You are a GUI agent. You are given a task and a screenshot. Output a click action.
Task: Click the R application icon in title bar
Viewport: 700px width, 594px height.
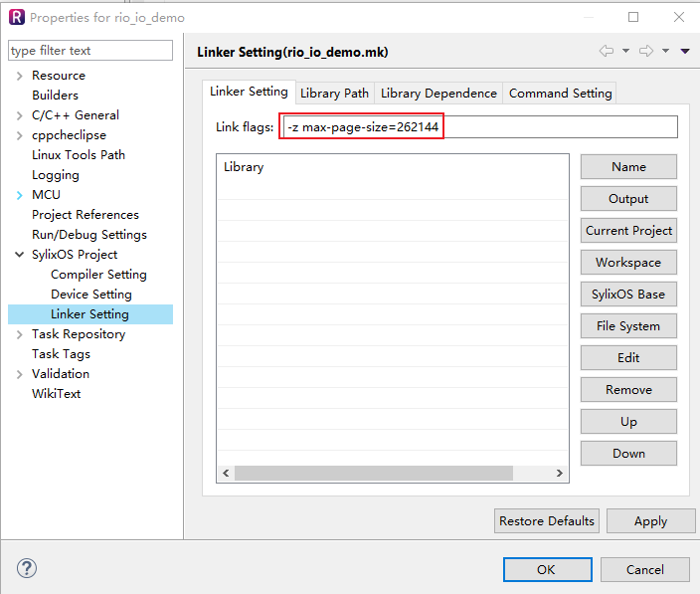click(17, 18)
